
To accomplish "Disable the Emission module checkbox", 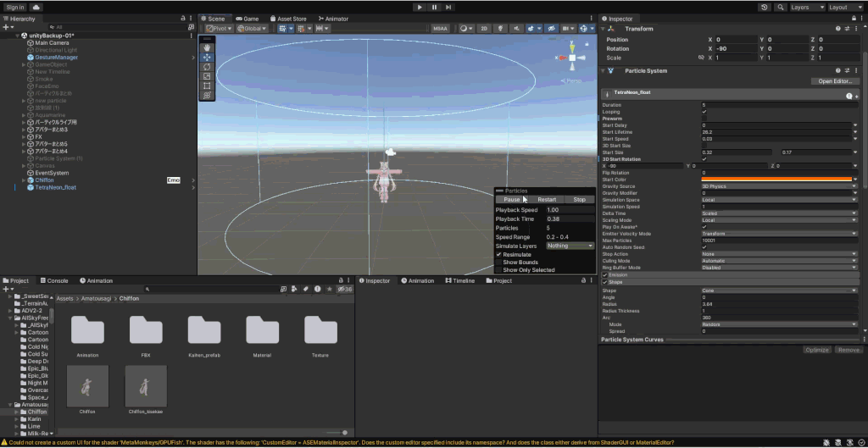I will tap(604, 274).
